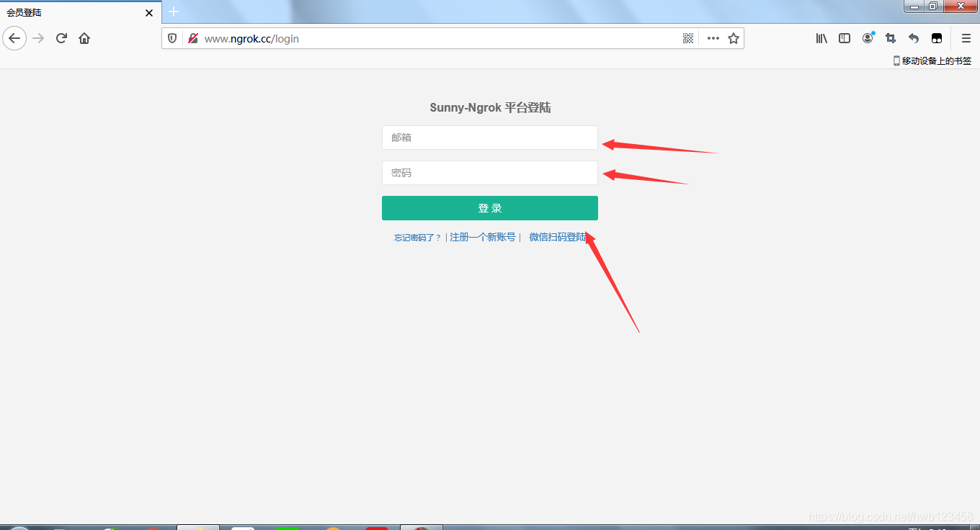Click the undo arrow toolbar icon
The height and width of the screenshot is (530, 980).
point(914,38)
